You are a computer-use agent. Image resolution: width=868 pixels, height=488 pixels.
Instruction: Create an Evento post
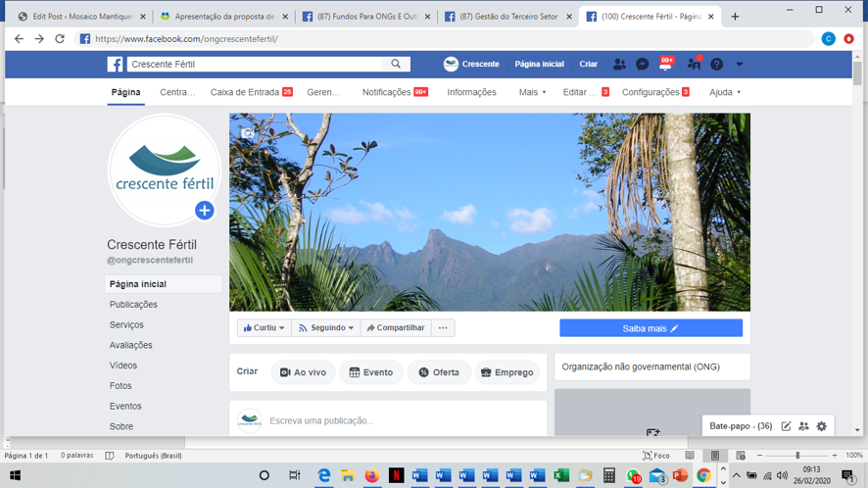371,372
